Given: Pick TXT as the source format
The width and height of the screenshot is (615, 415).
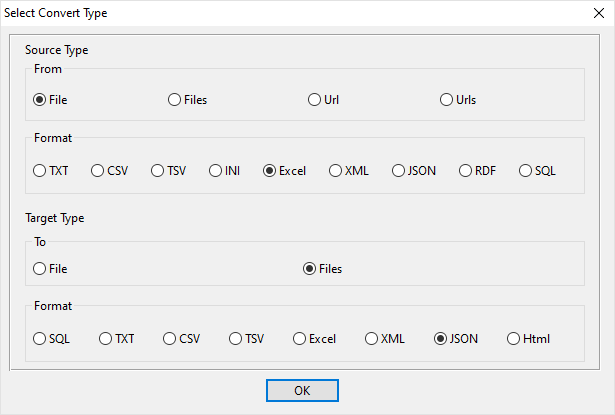Looking at the screenshot, I should pyautogui.click(x=40, y=171).
